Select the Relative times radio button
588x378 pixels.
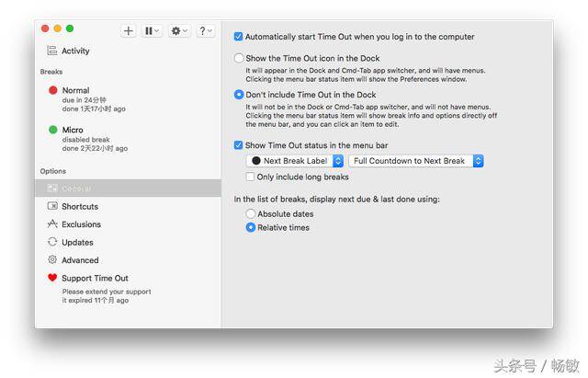coord(251,227)
